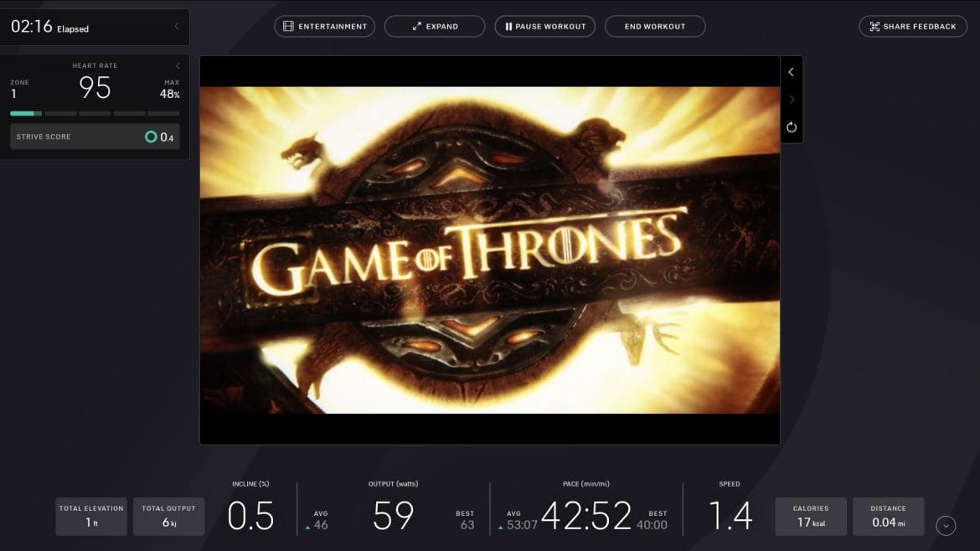Click the pace value 42:52
Screen dimensions: 980x551
[x=586, y=516]
